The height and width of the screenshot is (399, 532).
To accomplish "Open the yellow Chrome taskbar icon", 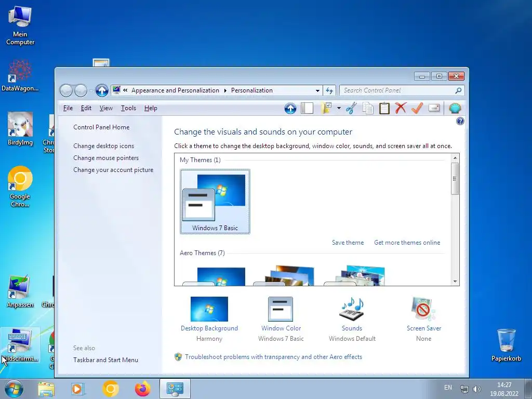I will coord(110,389).
